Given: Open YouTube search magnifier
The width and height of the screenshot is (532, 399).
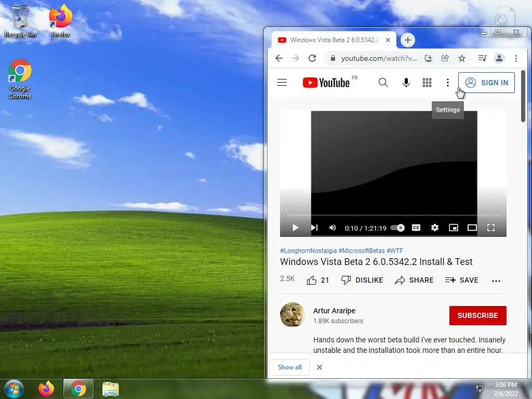Looking at the screenshot, I should (x=383, y=83).
